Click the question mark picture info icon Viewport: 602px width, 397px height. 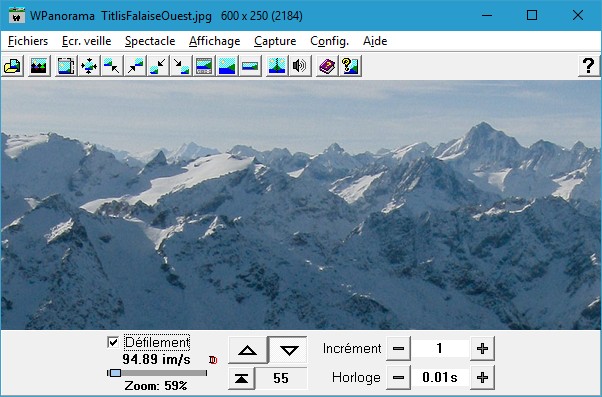tap(350, 66)
